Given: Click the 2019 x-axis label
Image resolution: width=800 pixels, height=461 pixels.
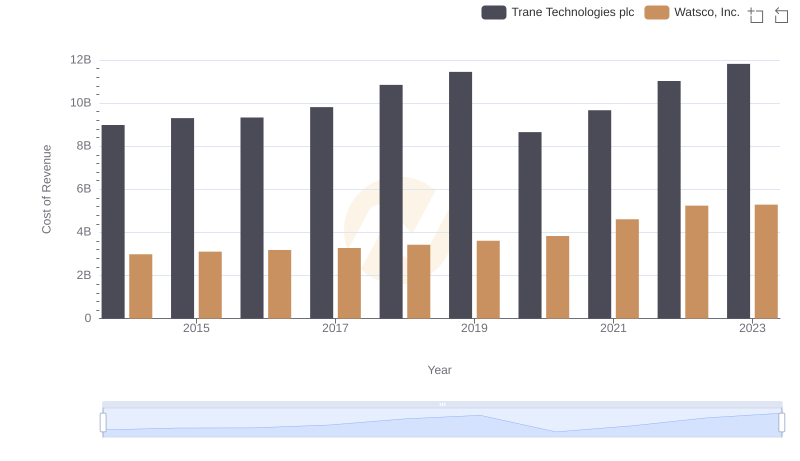Looking at the screenshot, I should coord(474,328).
